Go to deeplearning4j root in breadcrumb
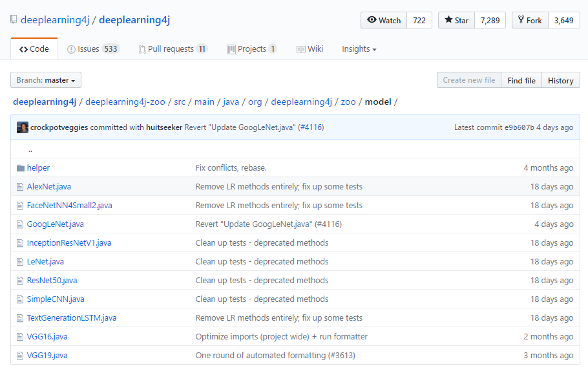This screenshot has height=375, width=588. click(x=45, y=102)
